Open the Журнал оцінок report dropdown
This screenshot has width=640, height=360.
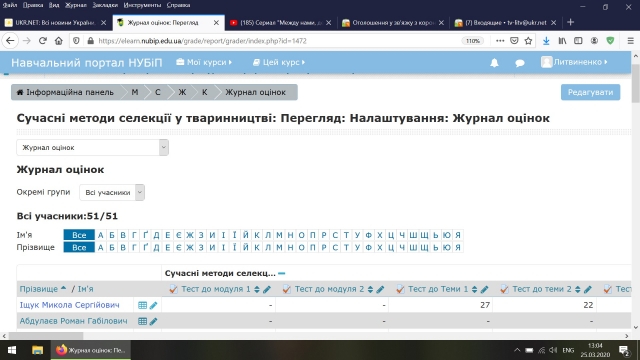pos(93,148)
